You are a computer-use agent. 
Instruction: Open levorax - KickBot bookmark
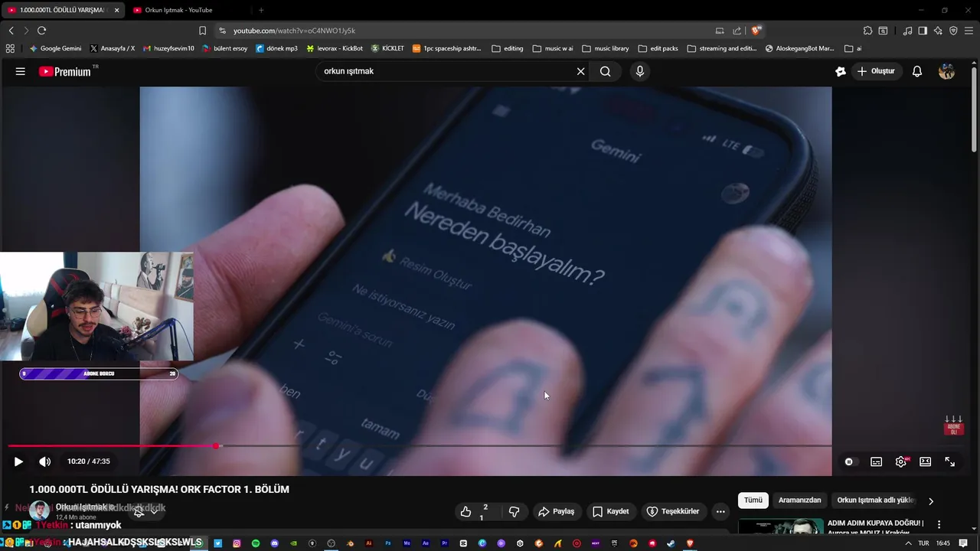(x=335, y=48)
